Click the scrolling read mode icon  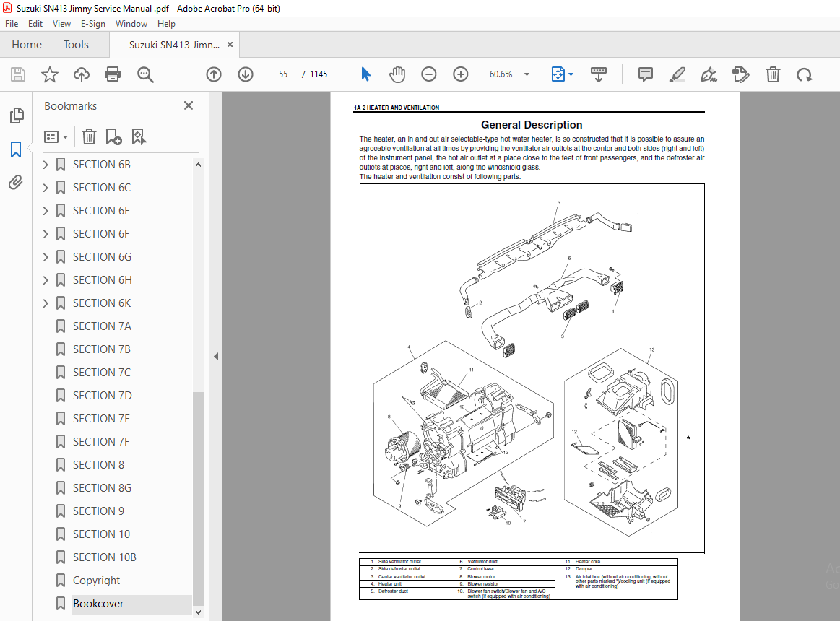click(x=598, y=74)
